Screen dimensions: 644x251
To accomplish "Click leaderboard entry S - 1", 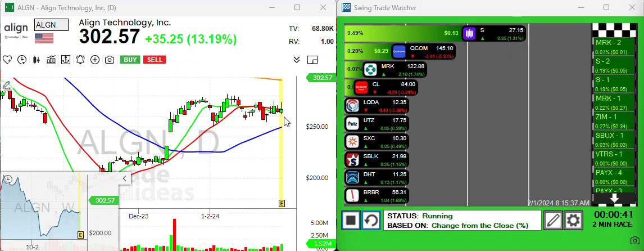I will tap(614, 83).
